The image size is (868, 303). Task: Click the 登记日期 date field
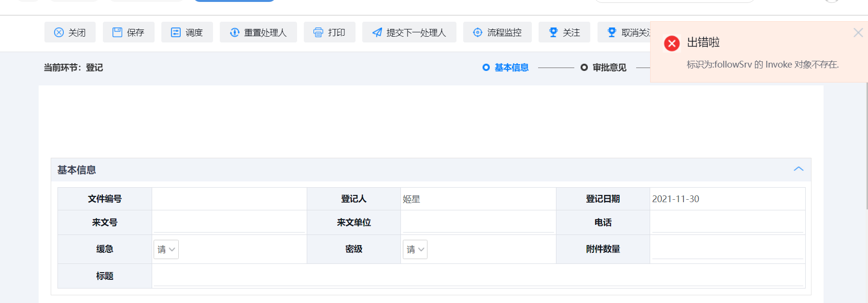(x=726, y=199)
